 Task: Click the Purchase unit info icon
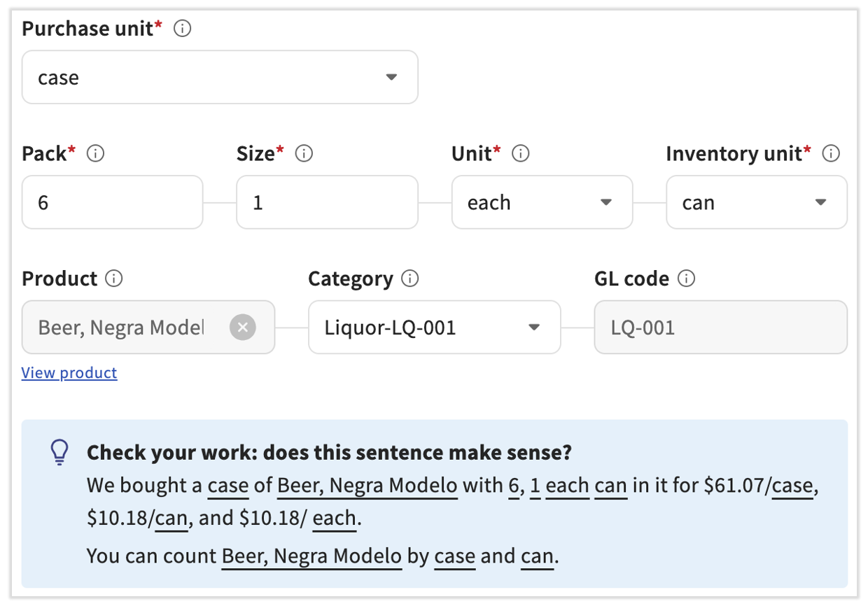tap(181, 29)
